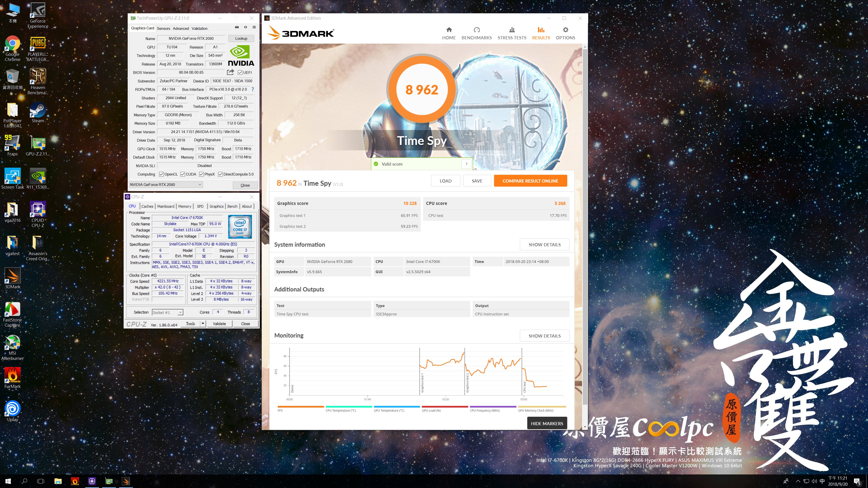Open the Recycle Bin desktop icon
This screenshot has height=488, width=868.
point(12,80)
